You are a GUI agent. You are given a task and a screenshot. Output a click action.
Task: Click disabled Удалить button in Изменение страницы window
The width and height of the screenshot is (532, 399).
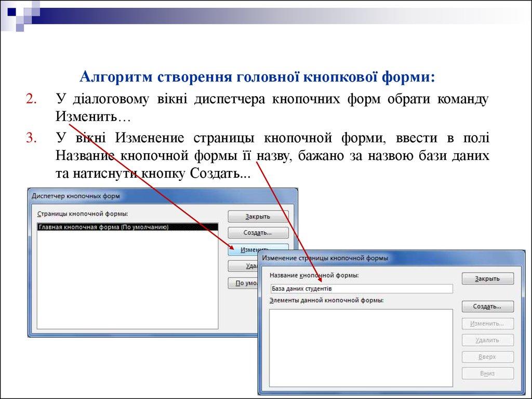coord(487,340)
